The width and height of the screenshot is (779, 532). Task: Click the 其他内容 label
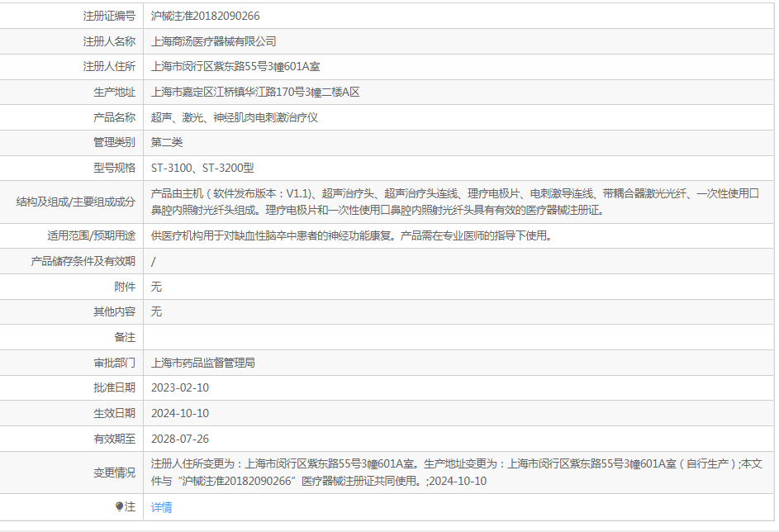(114, 311)
